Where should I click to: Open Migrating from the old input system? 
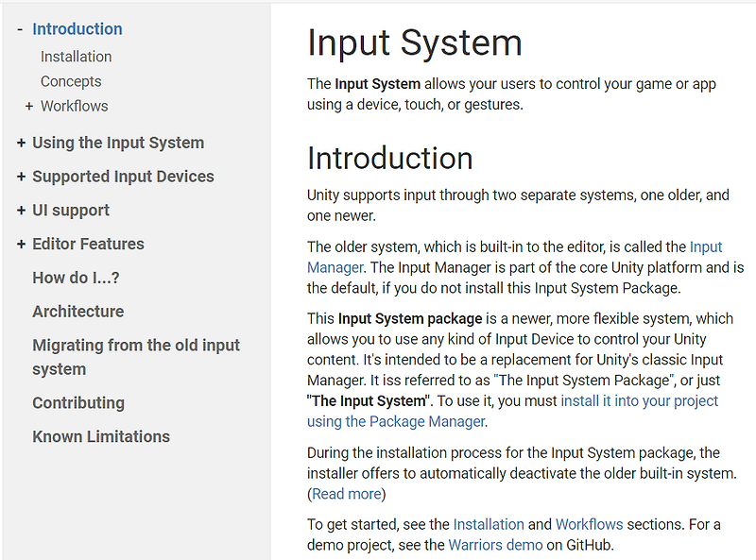[x=136, y=345]
